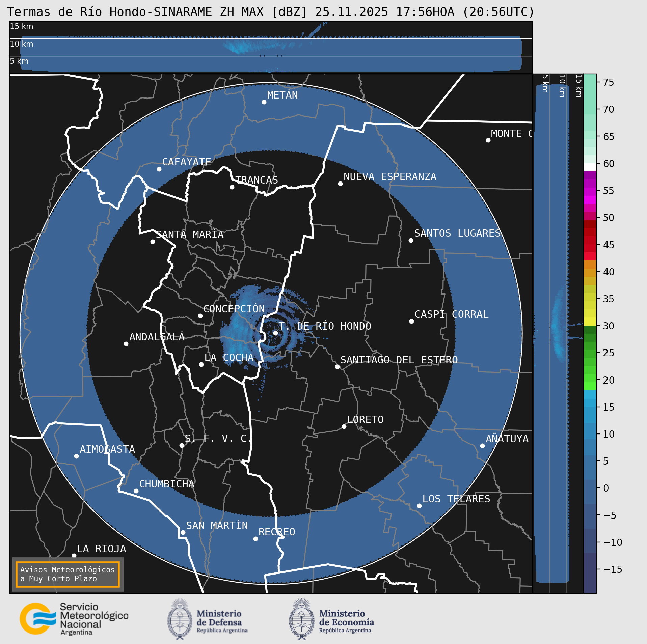
Task: Pick the La Rioja city marker
Action: [x=74, y=556]
